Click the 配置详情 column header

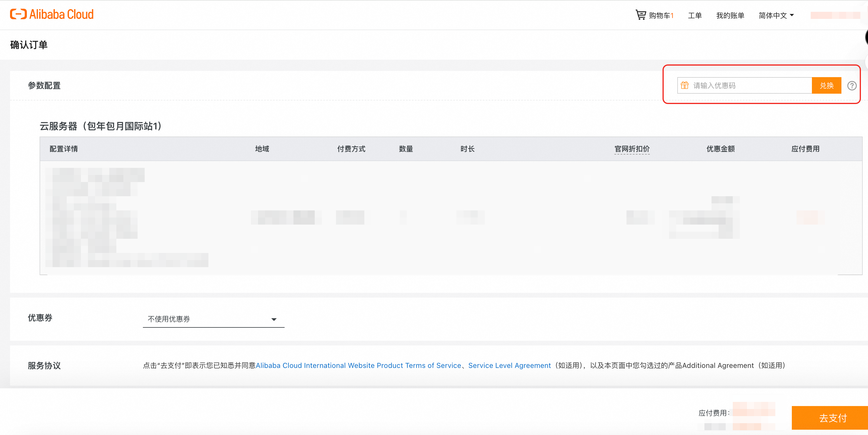pyautogui.click(x=64, y=149)
